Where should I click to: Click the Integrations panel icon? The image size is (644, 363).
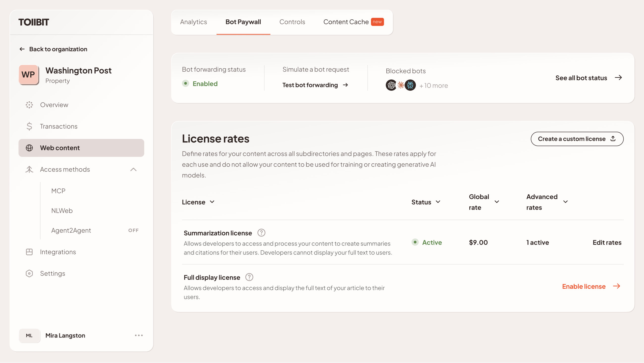coord(29,252)
